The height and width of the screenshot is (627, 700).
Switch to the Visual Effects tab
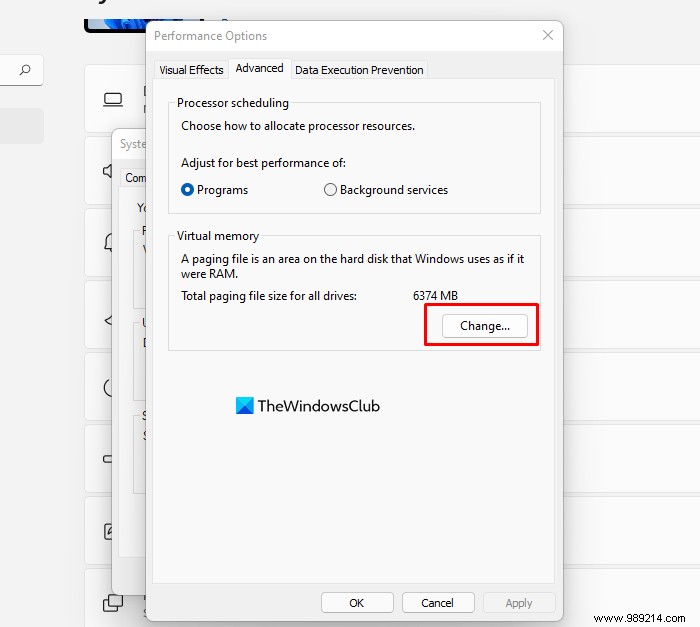192,70
